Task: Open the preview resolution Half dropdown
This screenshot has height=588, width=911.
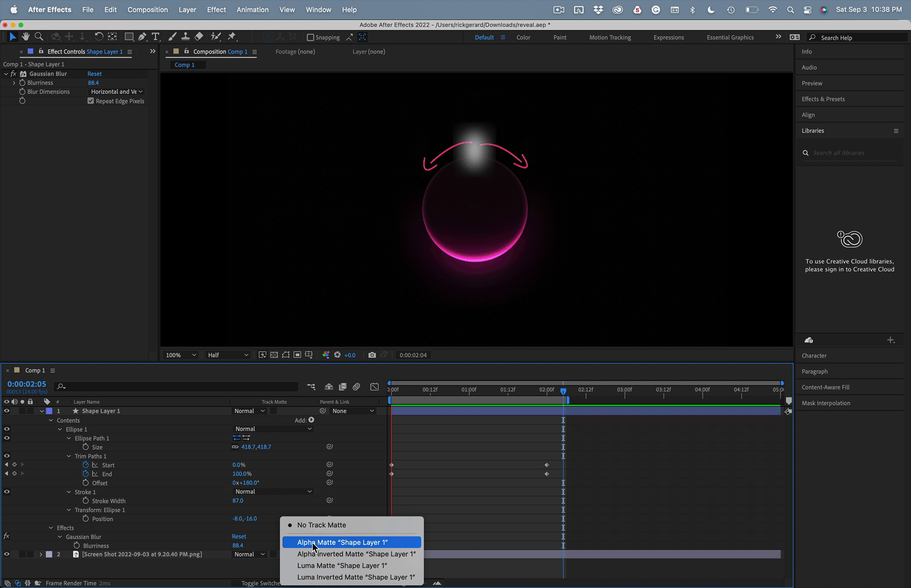Action: pos(228,355)
